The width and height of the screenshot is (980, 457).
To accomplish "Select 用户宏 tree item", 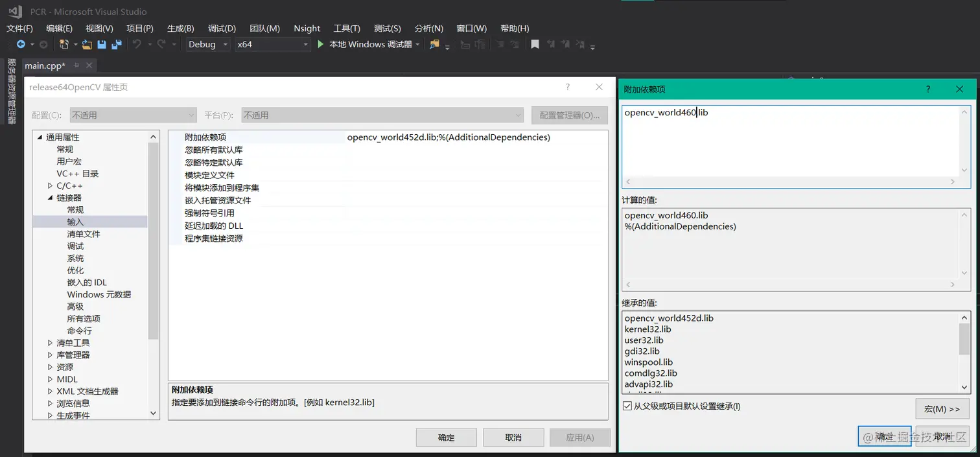I will pyautogui.click(x=69, y=161).
